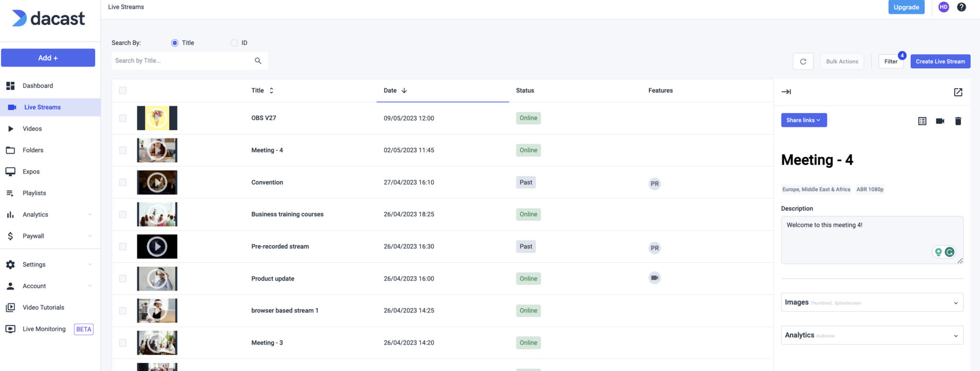Select the ID search radio button
The width and height of the screenshot is (980, 371).
[234, 43]
